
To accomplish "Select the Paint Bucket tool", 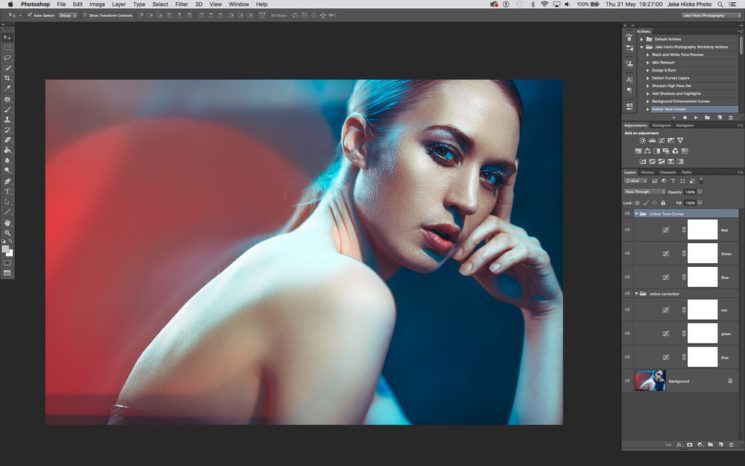I will 7,151.
